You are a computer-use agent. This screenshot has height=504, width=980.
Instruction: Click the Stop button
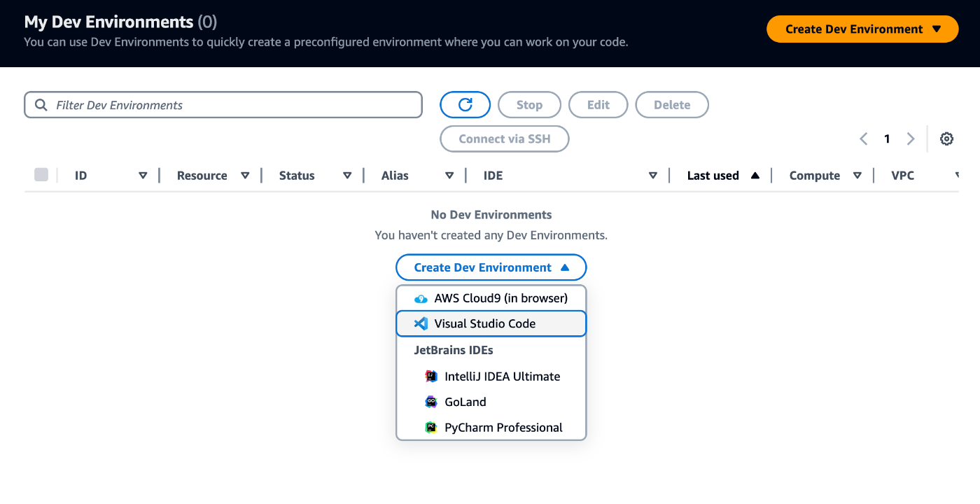click(x=529, y=105)
